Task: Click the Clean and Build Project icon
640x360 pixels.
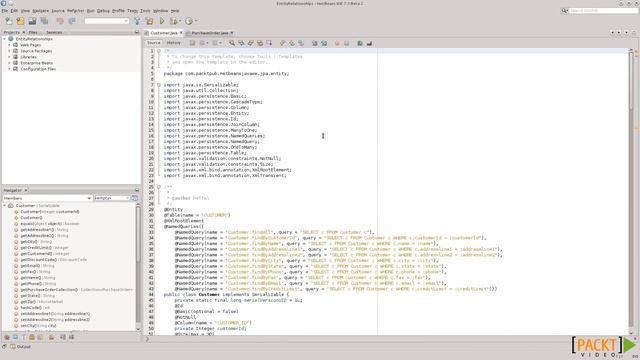Action: (150, 21)
